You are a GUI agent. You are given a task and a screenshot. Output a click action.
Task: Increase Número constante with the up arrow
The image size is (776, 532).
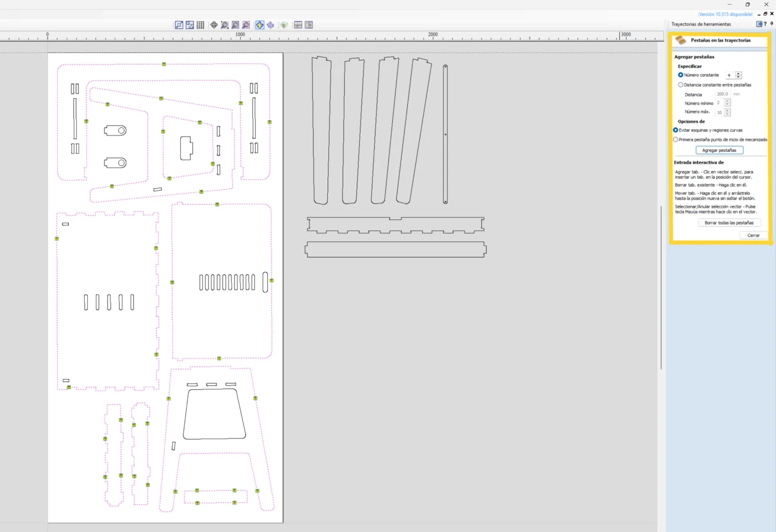click(x=738, y=74)
